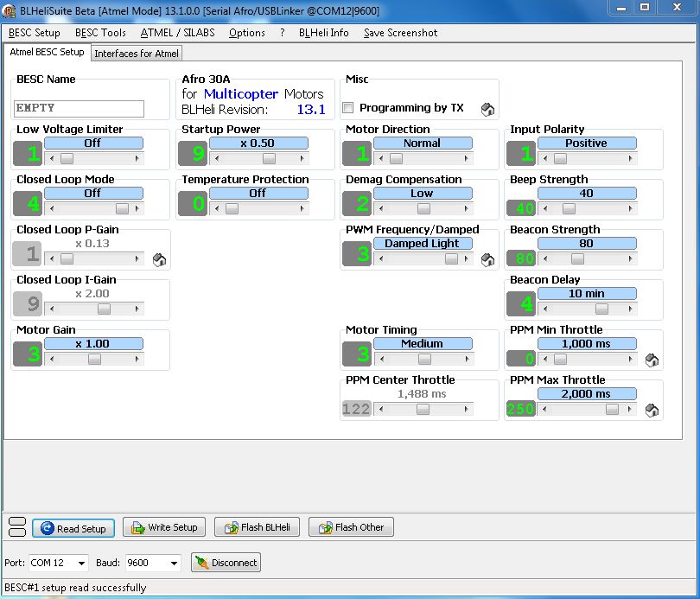The width and height of the screenshot is (700, 599).
Task: Click the Input Polarity slider thumb
Action: coord(560,158)
